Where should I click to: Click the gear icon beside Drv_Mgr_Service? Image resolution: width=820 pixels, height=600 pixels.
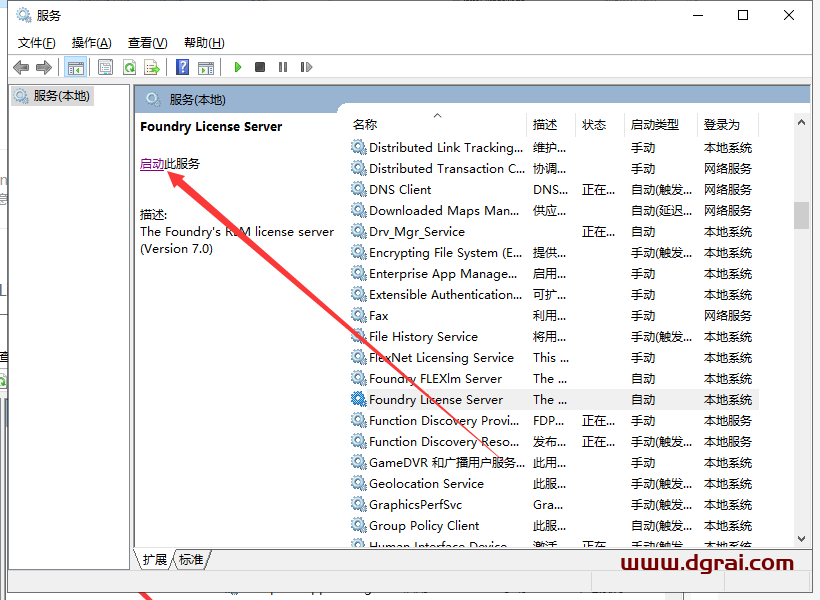tap(358, 231)
